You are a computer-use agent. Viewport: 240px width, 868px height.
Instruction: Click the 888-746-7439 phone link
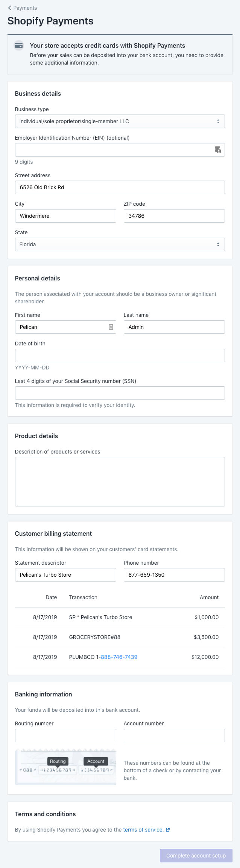pos(119,657)
